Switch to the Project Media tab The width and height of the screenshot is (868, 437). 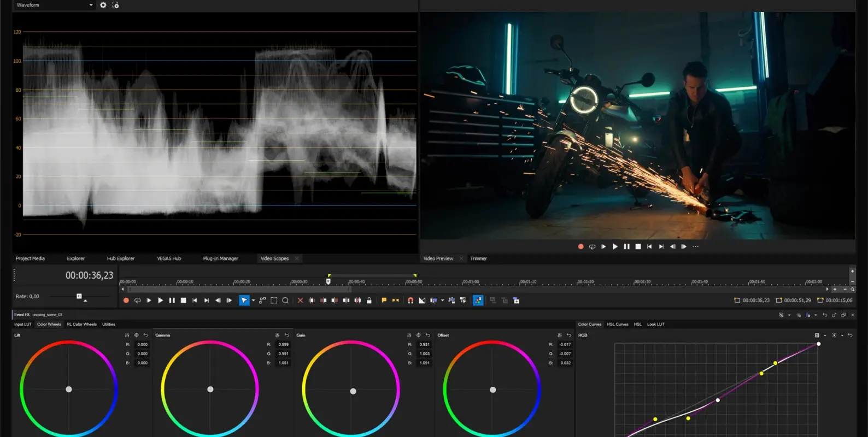coord(30,258)
